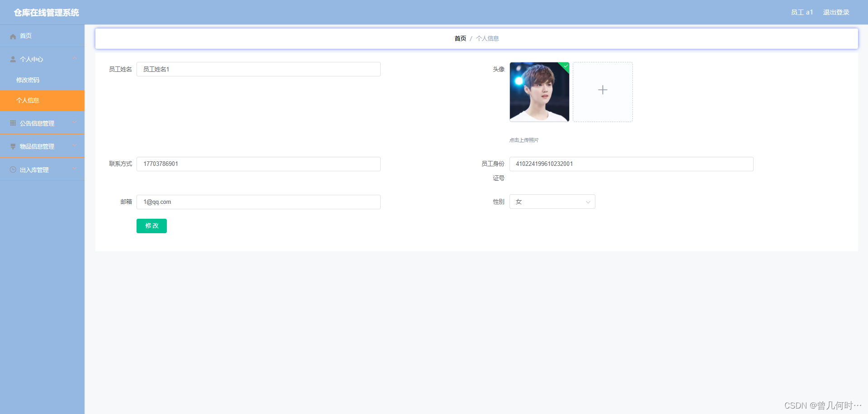Select the 个人信息 sidebar item
The height and width of the screenshot is (414, 868).
pos(42,100)
